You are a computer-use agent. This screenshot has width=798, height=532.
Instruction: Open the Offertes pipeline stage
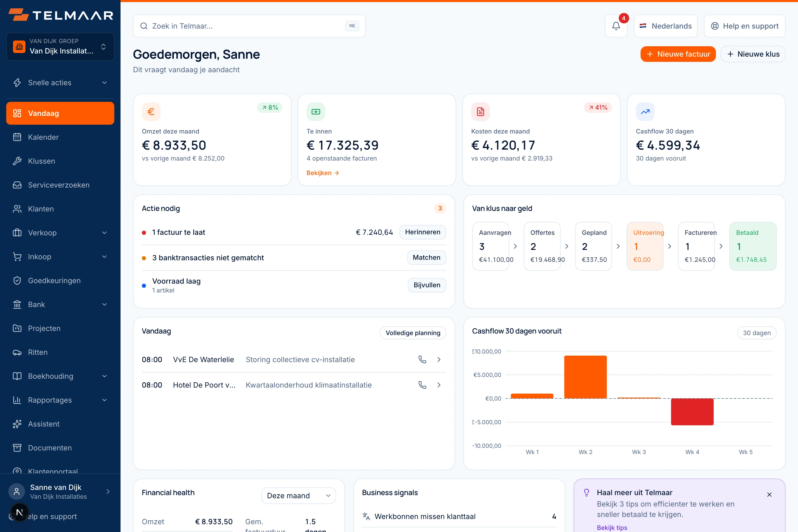(x=542, y=246)
